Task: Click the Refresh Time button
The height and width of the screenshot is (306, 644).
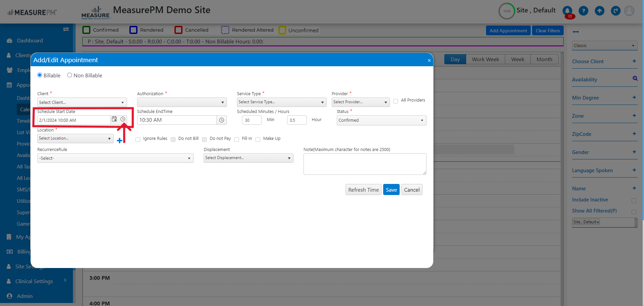Action: pos(363,190)
